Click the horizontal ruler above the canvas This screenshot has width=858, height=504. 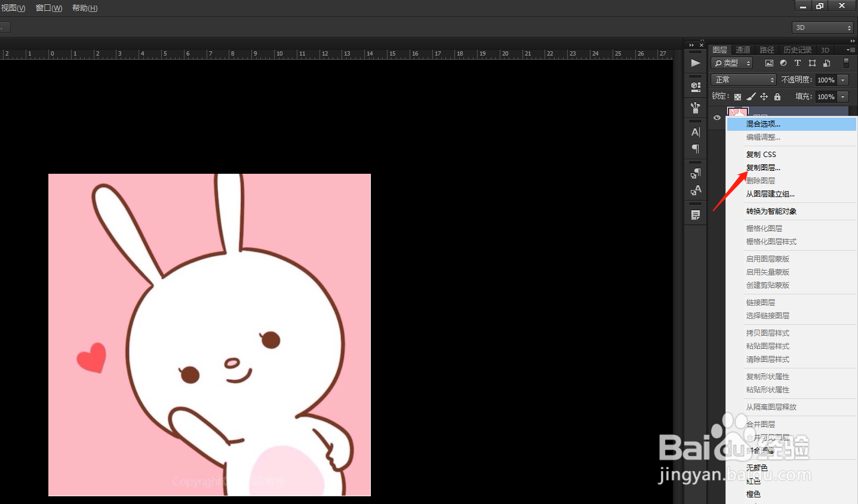[x=337, y=54]
